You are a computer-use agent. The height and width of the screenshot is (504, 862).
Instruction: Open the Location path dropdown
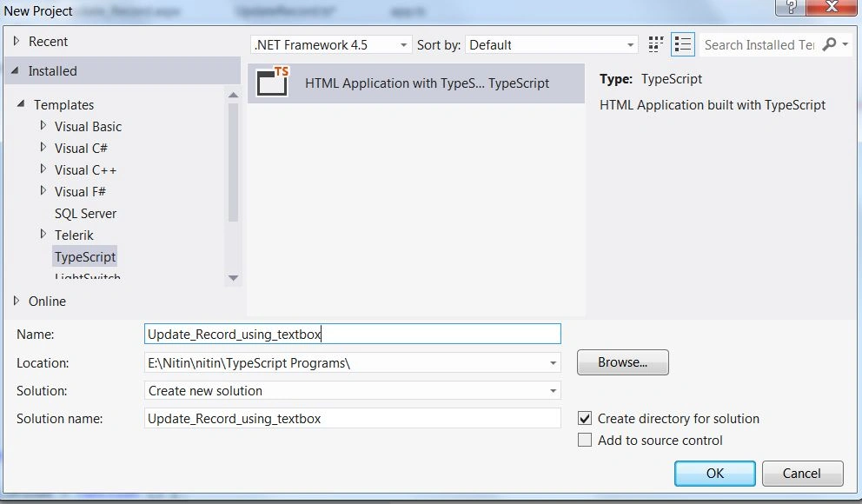pyautogui.click(x=553, y=362)
